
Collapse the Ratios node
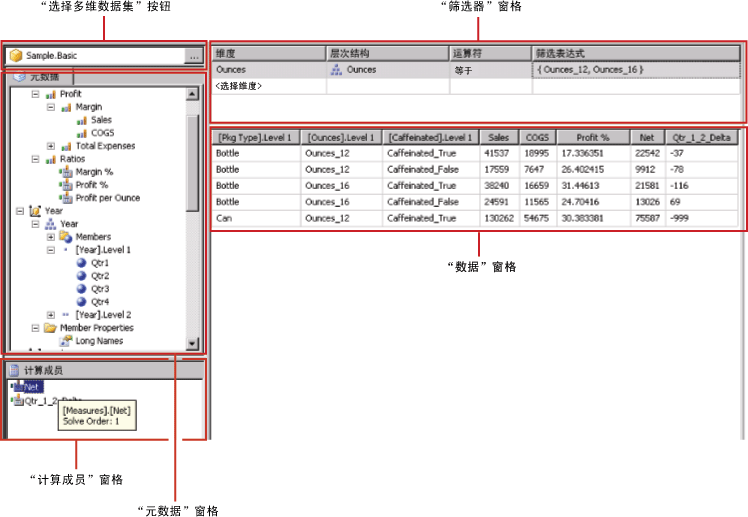35,159
